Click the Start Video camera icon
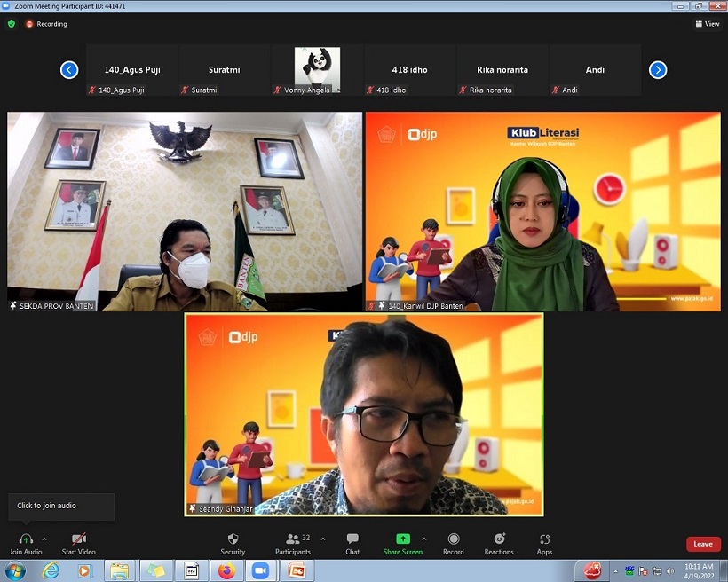 (78, 539)
